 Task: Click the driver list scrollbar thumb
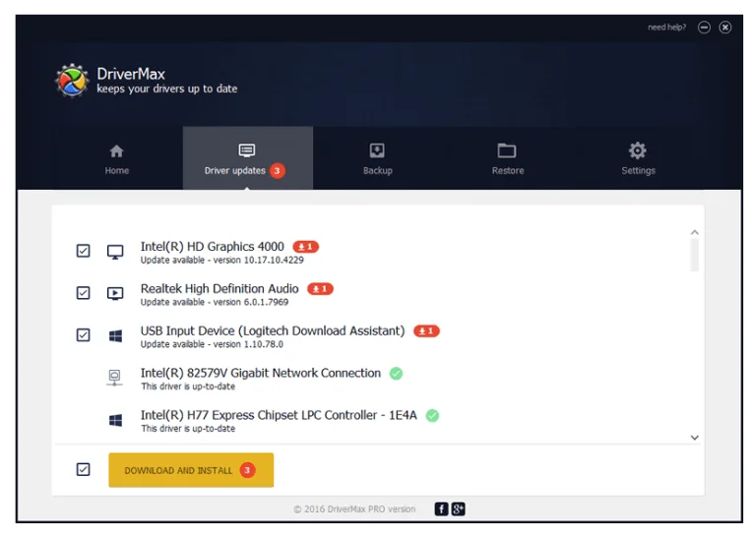pyautogui.click(x=694, y=256)
